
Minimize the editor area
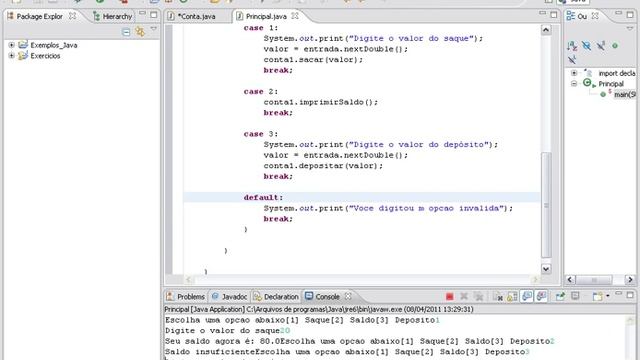[542, 13]
